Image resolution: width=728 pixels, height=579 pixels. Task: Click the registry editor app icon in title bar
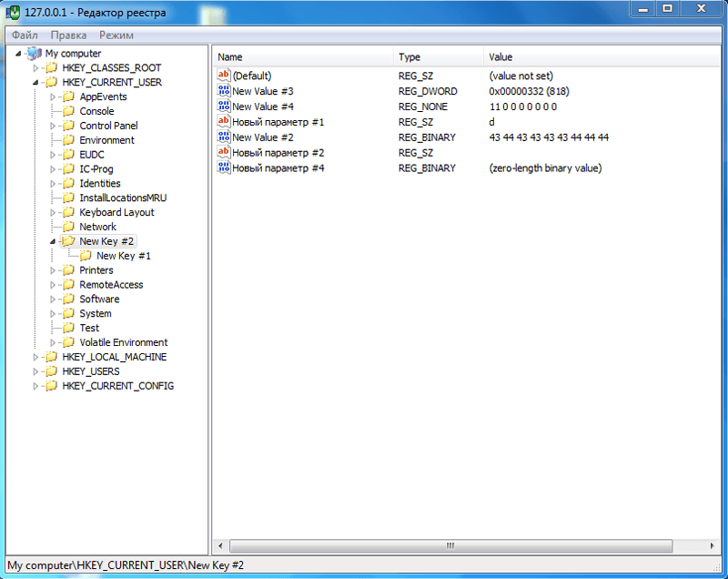tap(13, 13)
